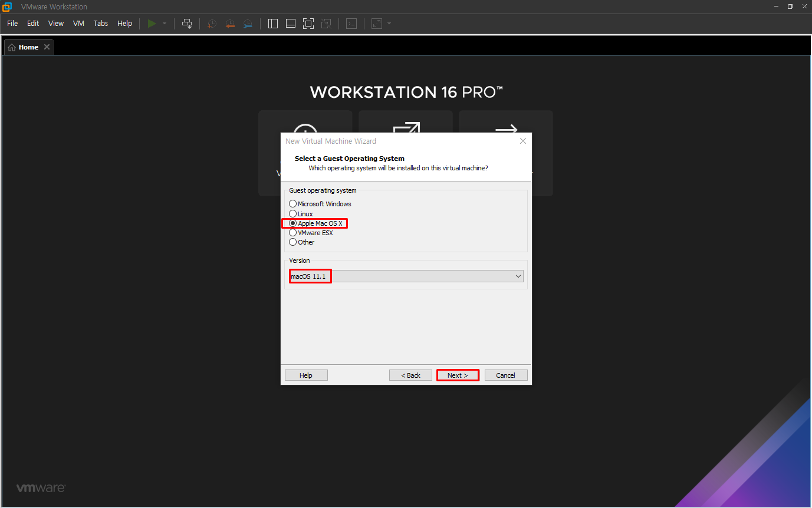Select the VMware ESX radio button
Viewport: 812px width, 508px height.
click(292, 233)
